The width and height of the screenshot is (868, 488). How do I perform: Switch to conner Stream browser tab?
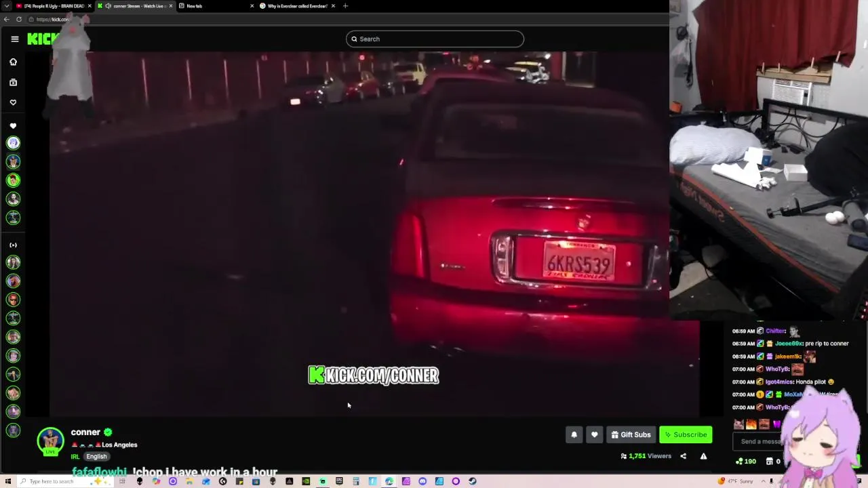coord(136,6)
